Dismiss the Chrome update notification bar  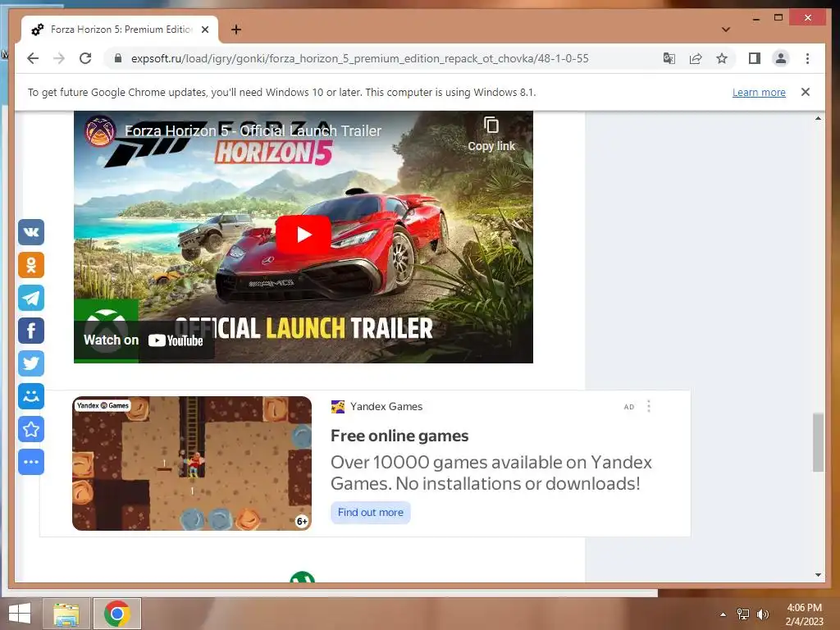806,92
